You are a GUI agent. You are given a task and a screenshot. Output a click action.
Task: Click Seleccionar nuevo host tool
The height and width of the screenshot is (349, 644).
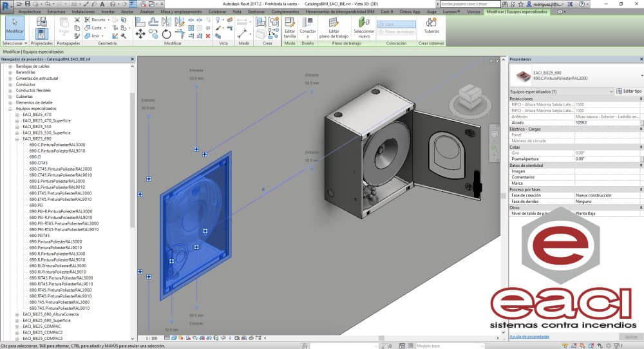click(x=364, y=28)
